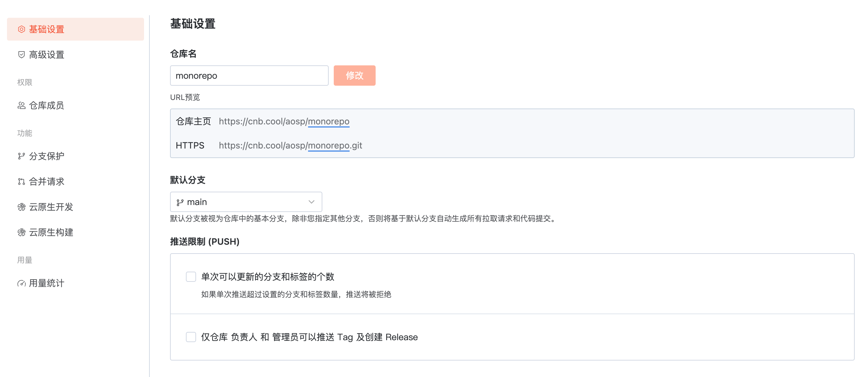Select 合并请求 in the sidebar

pos(76,182)
